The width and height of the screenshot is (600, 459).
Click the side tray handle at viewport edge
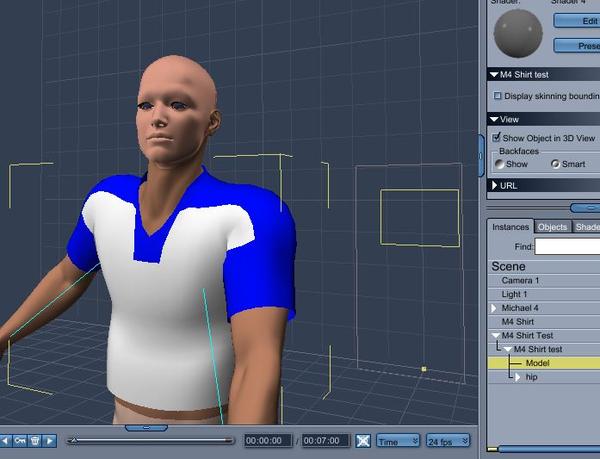(x=481, y=155)
